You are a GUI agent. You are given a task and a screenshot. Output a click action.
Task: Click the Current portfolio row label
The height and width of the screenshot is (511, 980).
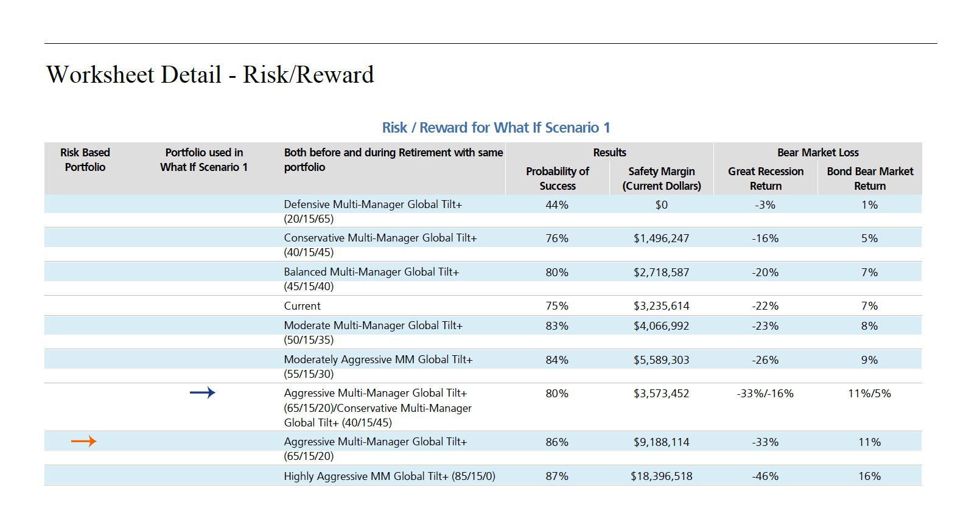coord(302,306)
